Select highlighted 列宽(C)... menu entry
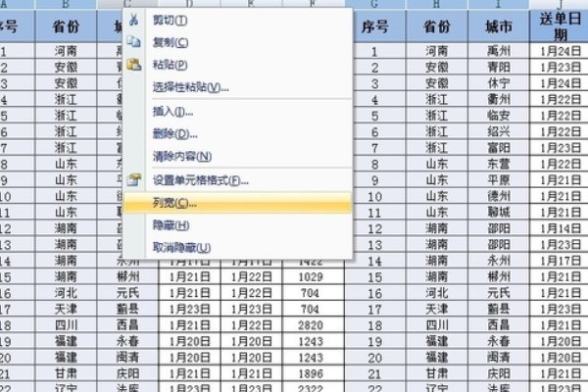 coord(238,203)
